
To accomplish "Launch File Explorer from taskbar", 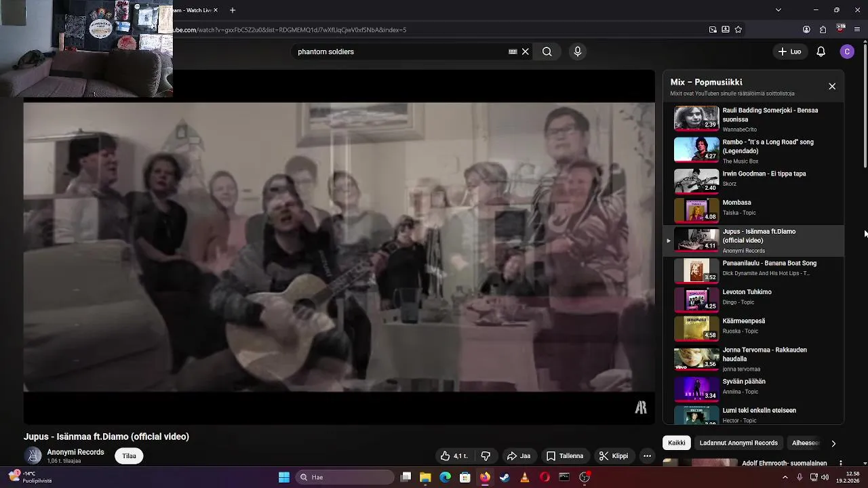I will (x=425, y=477).
